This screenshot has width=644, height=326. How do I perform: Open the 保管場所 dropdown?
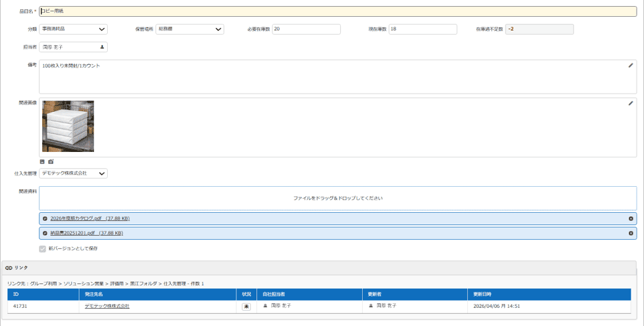click(x=189, y=29)
